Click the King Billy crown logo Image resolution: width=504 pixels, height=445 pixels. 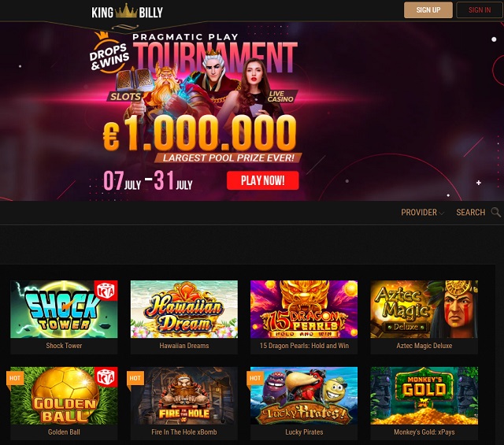coord(127,12)
